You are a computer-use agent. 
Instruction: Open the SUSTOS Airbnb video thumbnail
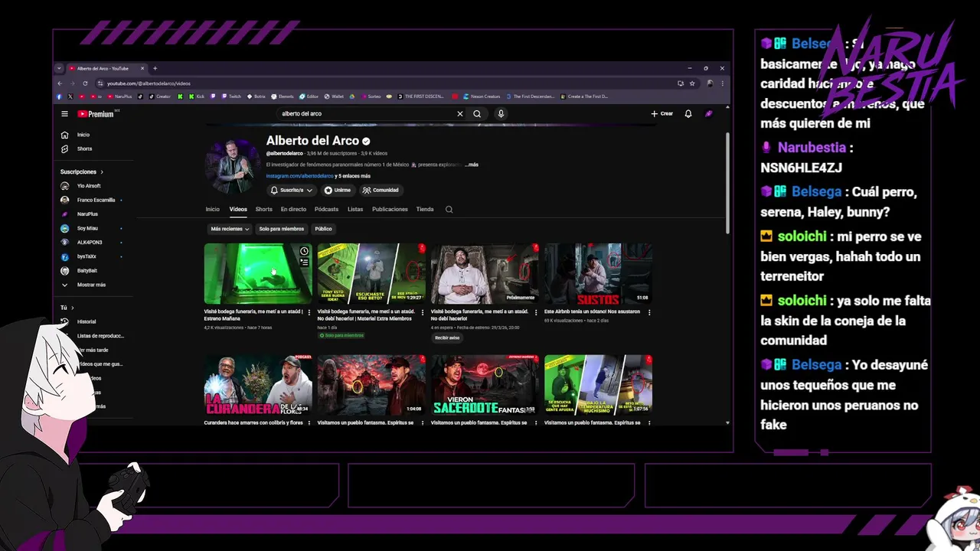pos(598,274)
